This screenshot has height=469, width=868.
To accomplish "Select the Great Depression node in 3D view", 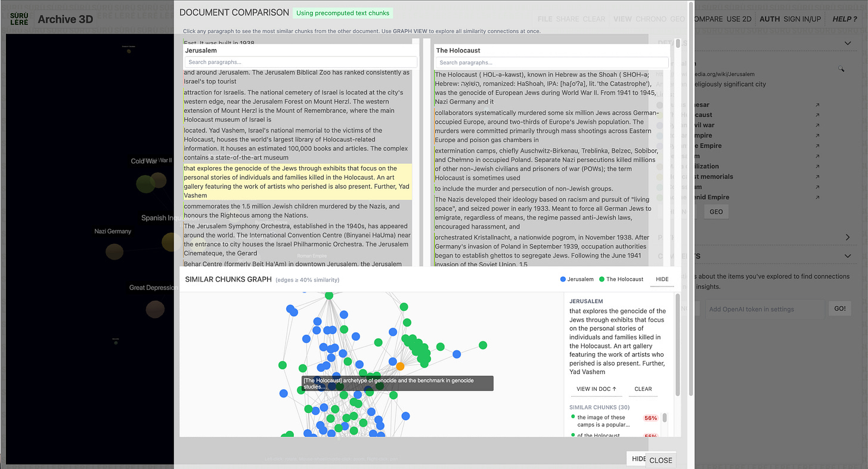I will click(155, 309).
